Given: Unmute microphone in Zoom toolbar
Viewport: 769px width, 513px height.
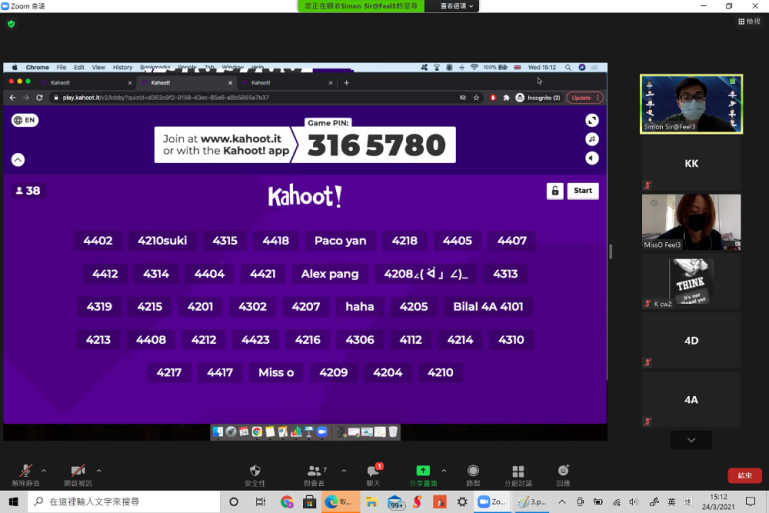Looking at the screenshot, I should (26, 475).
